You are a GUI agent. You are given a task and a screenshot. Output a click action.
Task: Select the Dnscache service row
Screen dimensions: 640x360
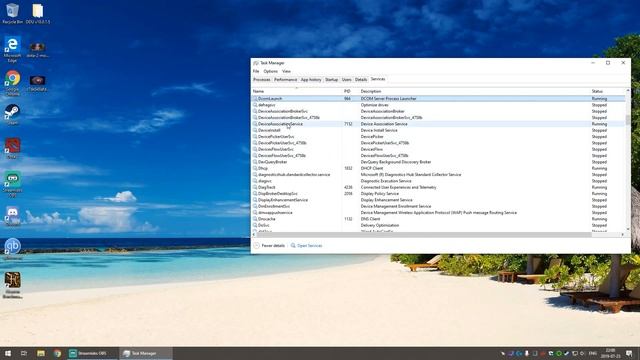438,219
